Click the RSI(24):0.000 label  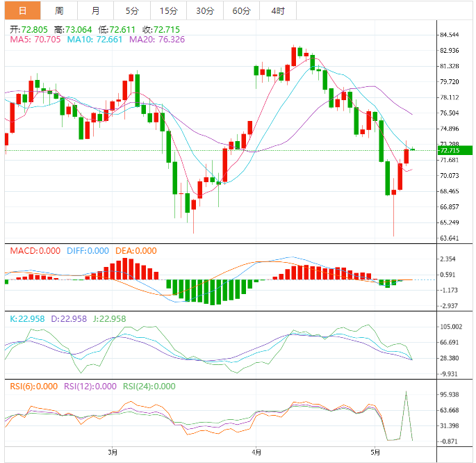pos(149,387)
